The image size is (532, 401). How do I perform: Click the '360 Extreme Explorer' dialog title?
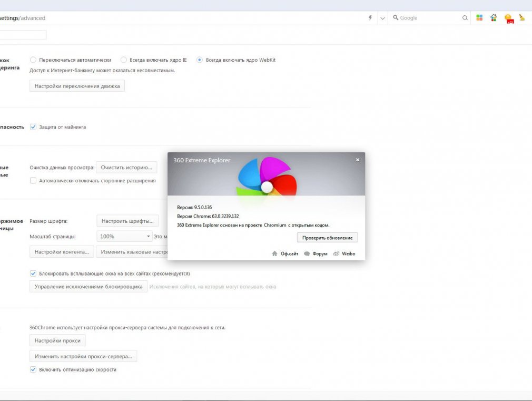[202, 160]
